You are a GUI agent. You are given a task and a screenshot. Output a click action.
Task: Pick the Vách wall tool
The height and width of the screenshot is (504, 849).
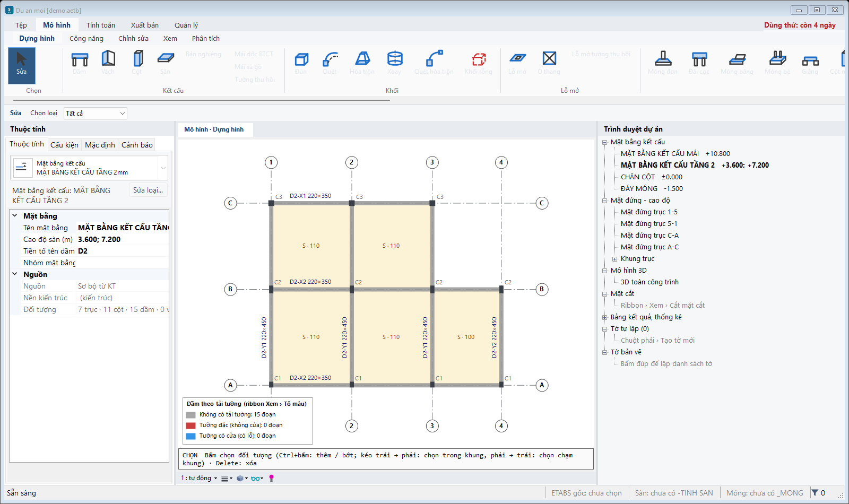click(108, 63)
